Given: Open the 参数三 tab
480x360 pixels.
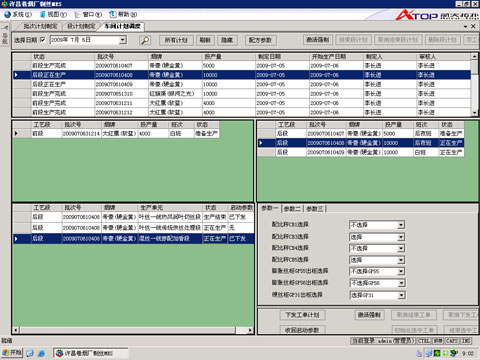Looking at the screenshot, I should (x=315, y=209).
